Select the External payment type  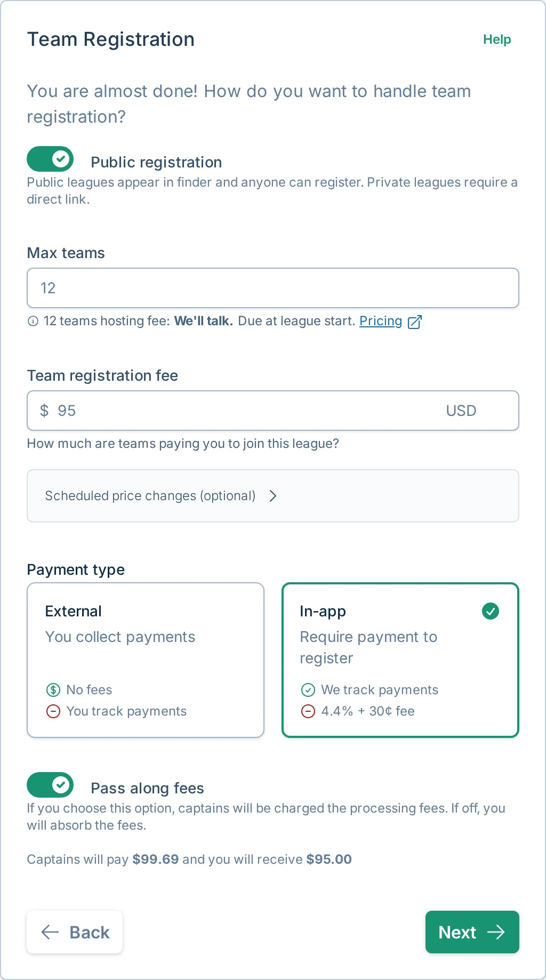click(x=145, y=660)
